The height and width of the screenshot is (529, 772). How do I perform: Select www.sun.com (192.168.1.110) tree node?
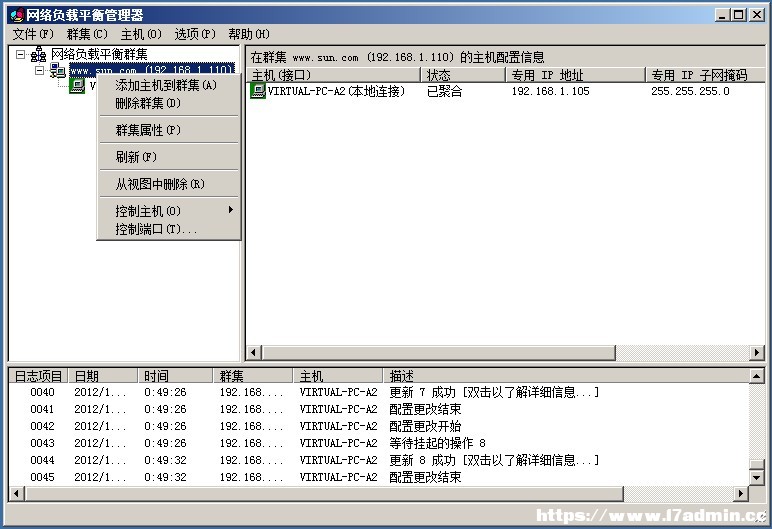point(151,70)
